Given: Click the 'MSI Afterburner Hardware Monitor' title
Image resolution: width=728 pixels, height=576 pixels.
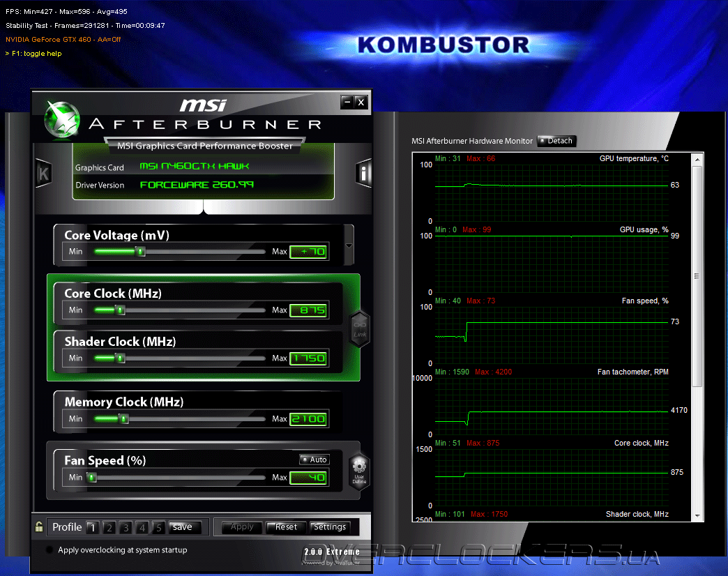Looking at the screenshot, I should tap(471, 141).
